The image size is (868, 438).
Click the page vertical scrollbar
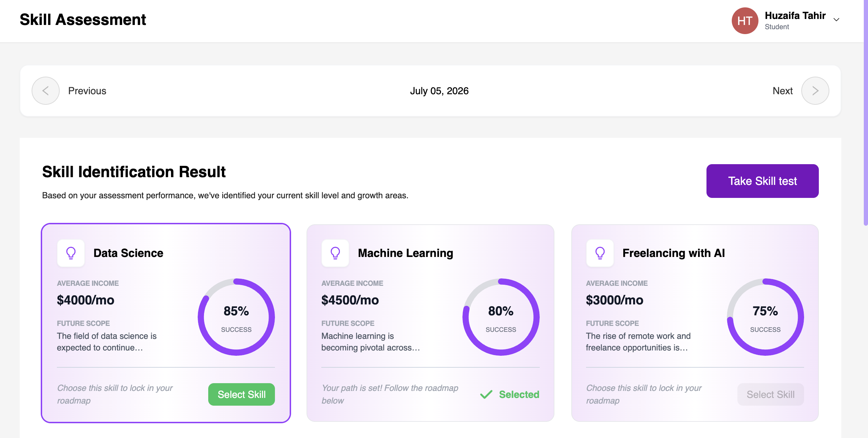pyautogui.click(x=866, y=112)
